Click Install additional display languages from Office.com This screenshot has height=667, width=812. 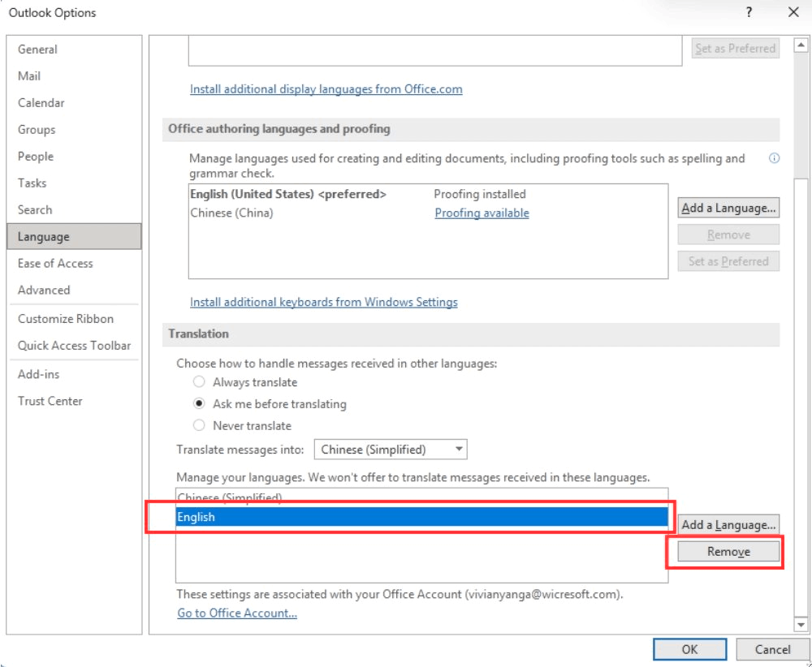[x=326, y=89]
